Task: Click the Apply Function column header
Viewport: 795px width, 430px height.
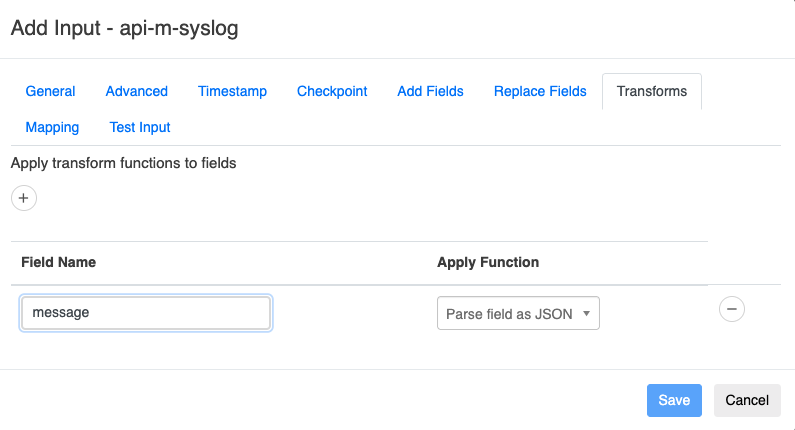Action: pyautogui.click(x=488, y=262)
